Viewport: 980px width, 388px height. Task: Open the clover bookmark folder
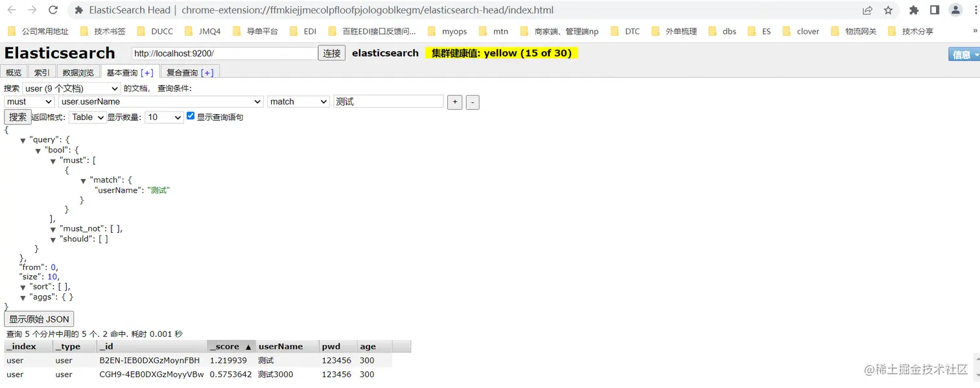(801, 31)
